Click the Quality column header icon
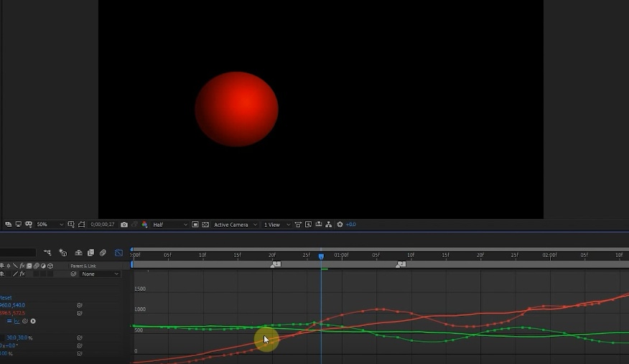The image size is (629, 364). [15, 266]
